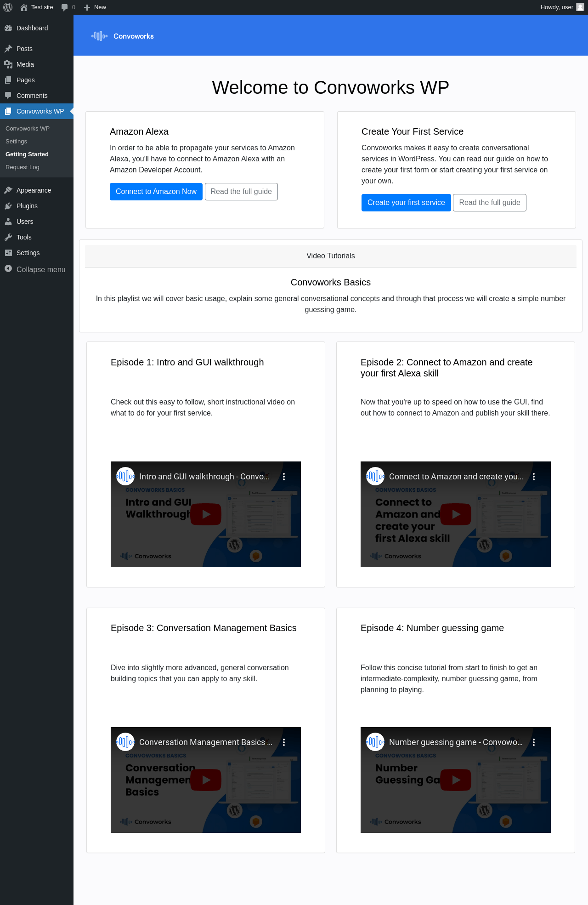Play the Intro and GUI Walkthrough video
Image resolution: width=588 pixels, height=905 pixels.
[206, 514]
